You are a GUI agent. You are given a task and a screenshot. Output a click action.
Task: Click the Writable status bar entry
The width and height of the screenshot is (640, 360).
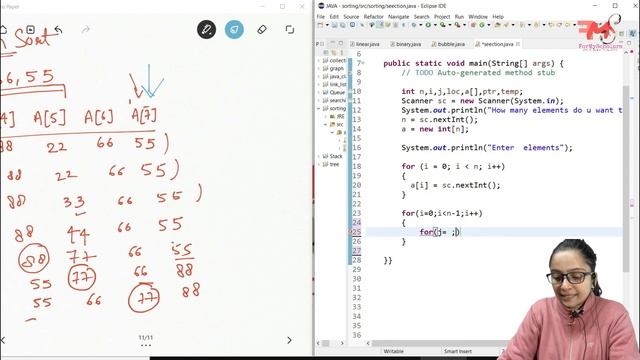393,351
